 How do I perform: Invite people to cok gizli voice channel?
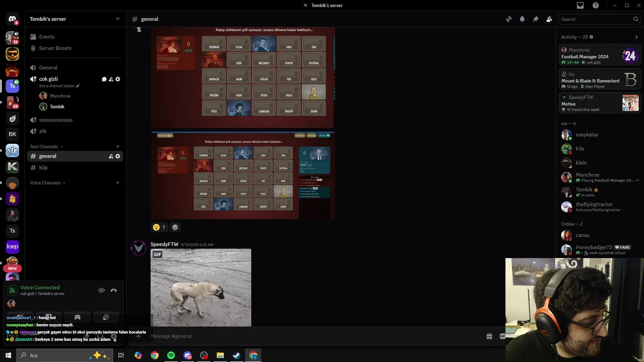(111, 79)
